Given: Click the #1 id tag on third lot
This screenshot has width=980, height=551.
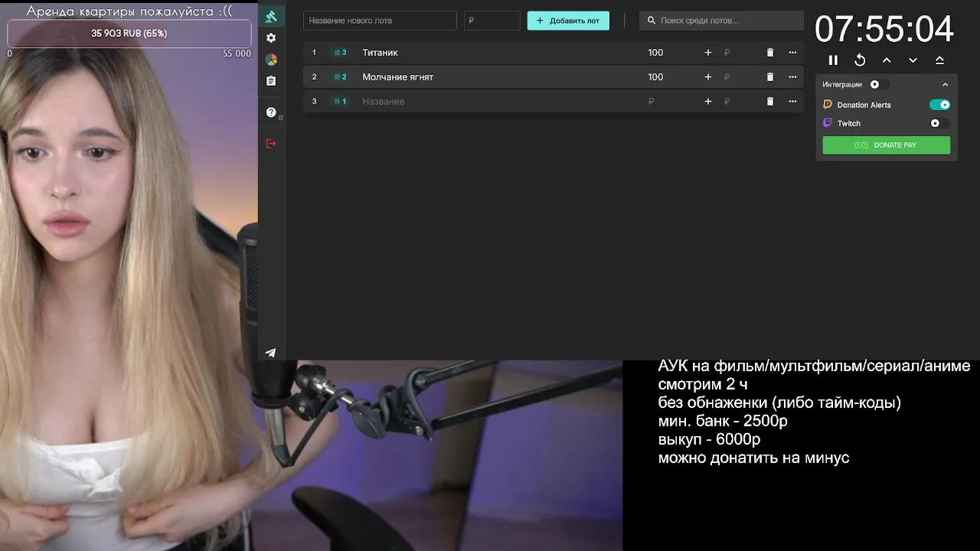Looking at the screenshot, I should [x=340, y=102].
